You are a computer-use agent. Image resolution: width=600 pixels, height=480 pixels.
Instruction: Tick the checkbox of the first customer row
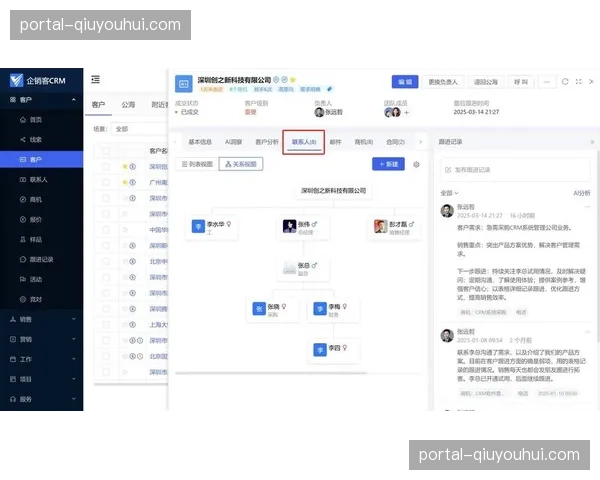click(x=106, y=167)
